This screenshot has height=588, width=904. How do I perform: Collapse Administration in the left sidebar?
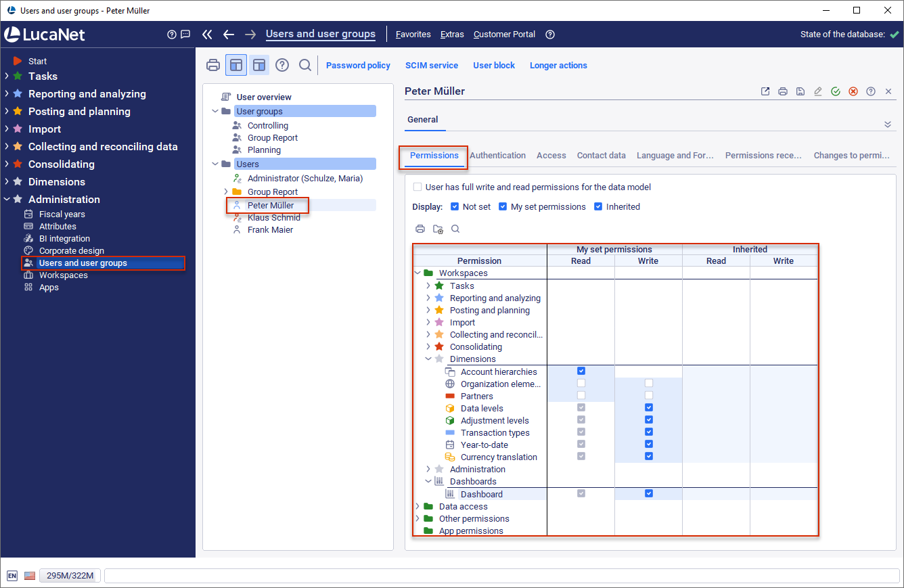point(6,200)
